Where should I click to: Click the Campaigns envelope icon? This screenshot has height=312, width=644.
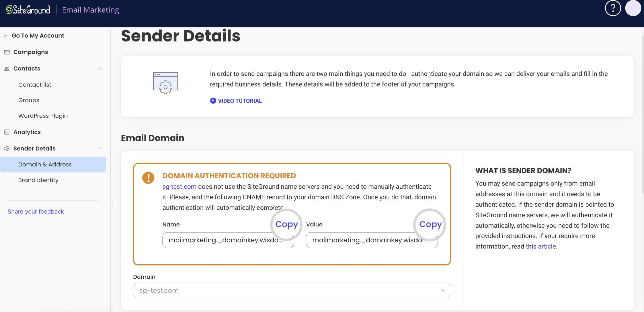tap(7, 52)
